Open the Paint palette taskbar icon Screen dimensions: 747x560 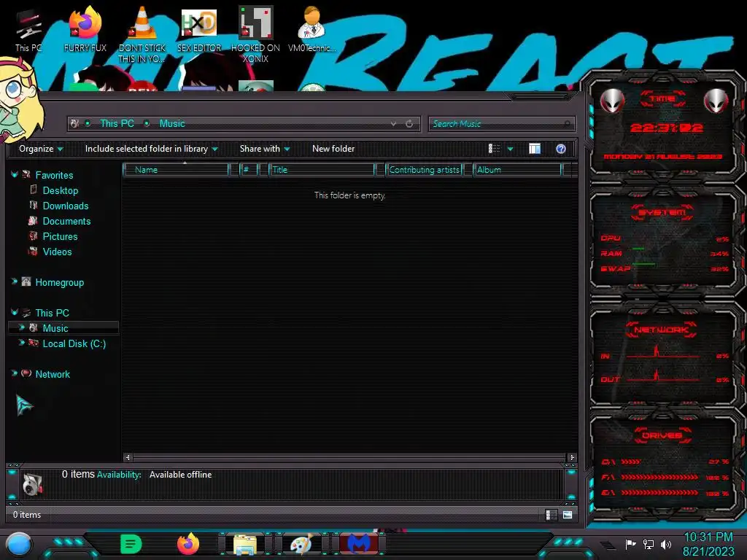(301, 544)
